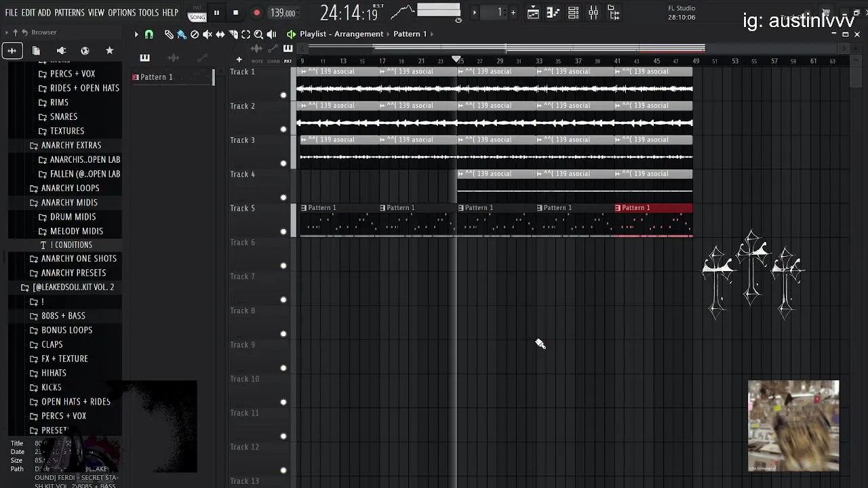Pause playback with the pause button
868x488 pixels.
click(x=216, y=12)
